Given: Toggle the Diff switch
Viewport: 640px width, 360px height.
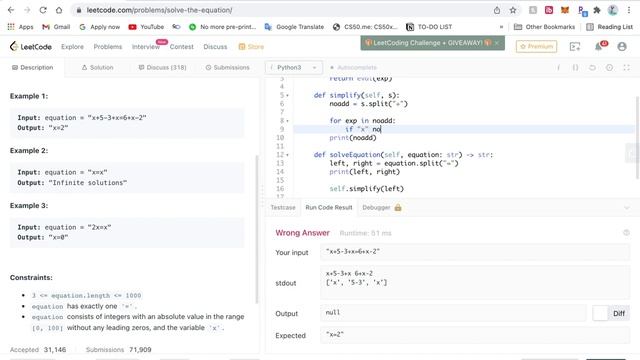Looking at the screenshot, I should 600,313.
